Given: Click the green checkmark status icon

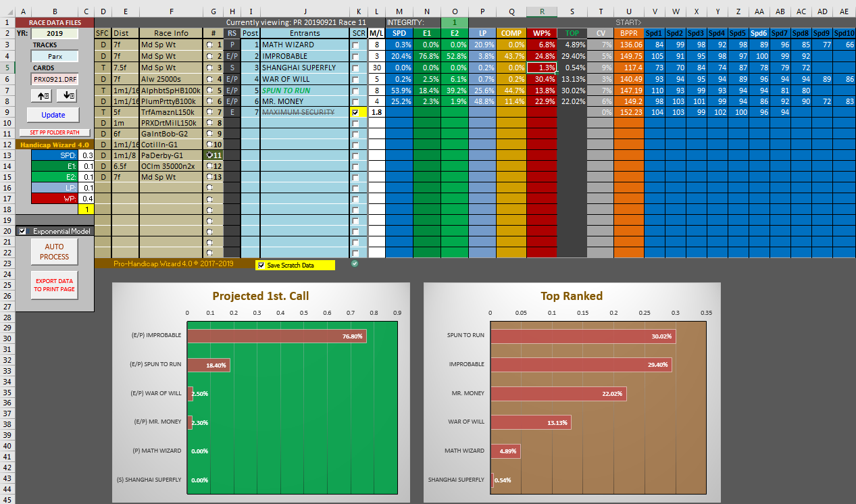Looking at the screenshot, I should pos(355,263).
